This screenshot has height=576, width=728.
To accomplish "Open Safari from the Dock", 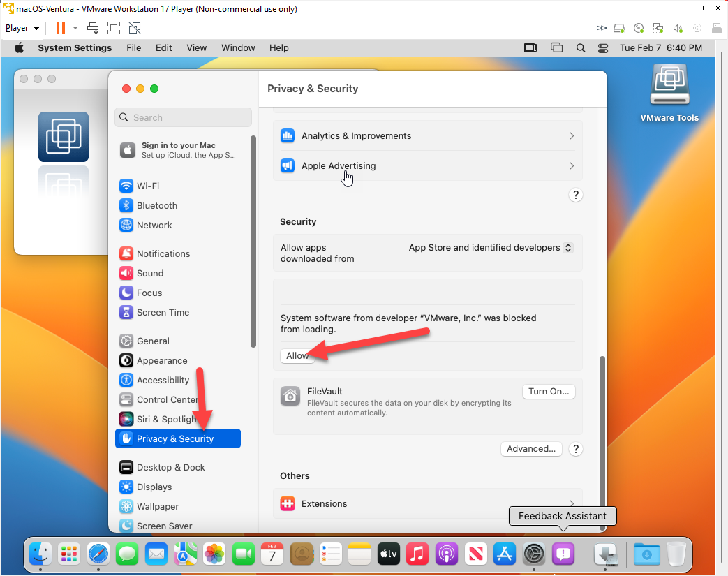I will pos(98,554).
